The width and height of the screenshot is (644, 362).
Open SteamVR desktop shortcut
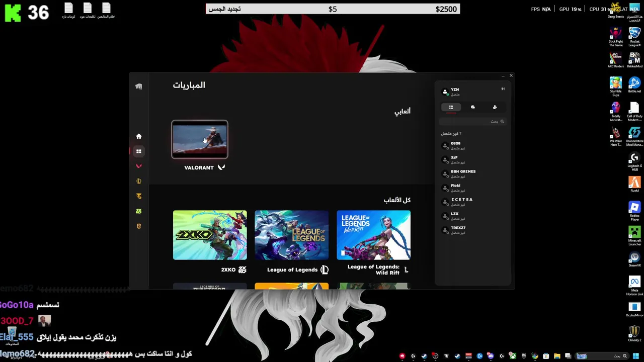click(634, 259)
